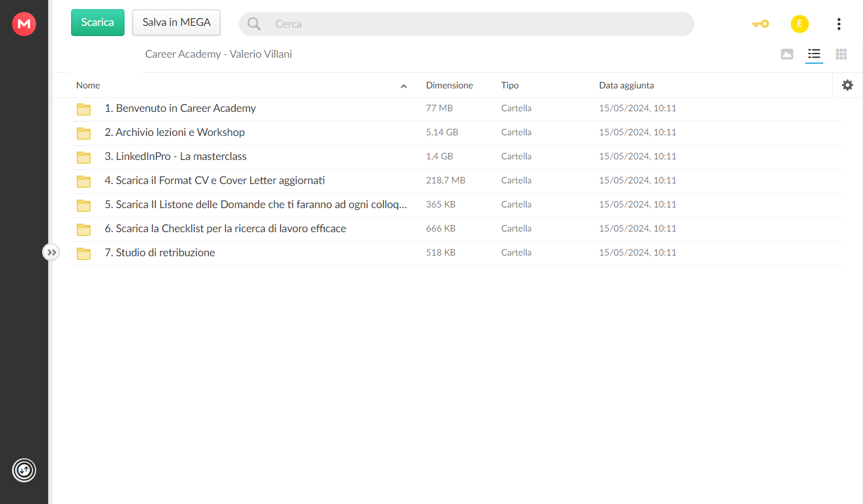
Task: Open the yellow E account avatar
Action: (x=799, y=24)
